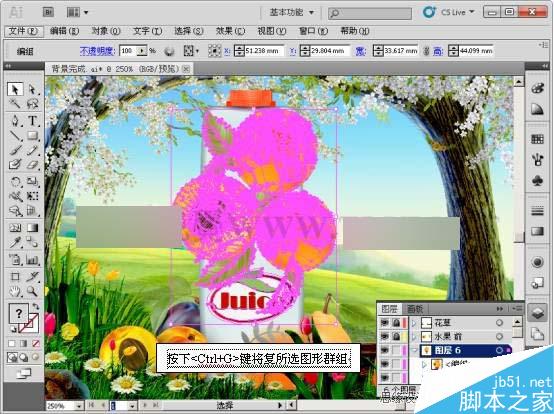The image size is (554, 414).
Task: Open the 基本功能 workspace dropdown
Action: tap(291, 12)
